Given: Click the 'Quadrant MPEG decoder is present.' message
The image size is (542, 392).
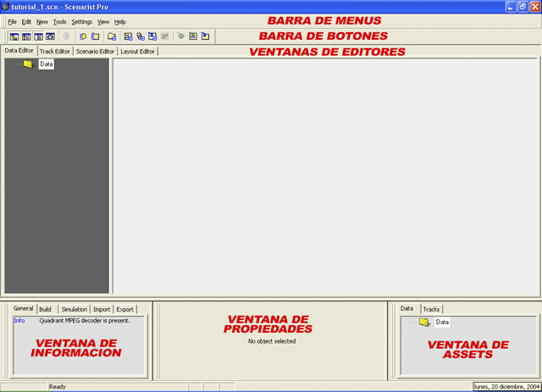Looking at the screenshot, I should tap(85, 320).
